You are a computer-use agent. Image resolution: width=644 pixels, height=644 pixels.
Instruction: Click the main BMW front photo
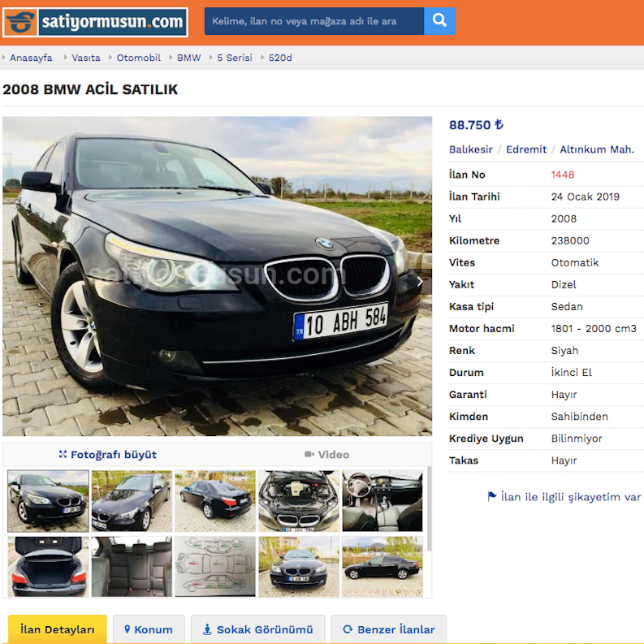(218, 276)
